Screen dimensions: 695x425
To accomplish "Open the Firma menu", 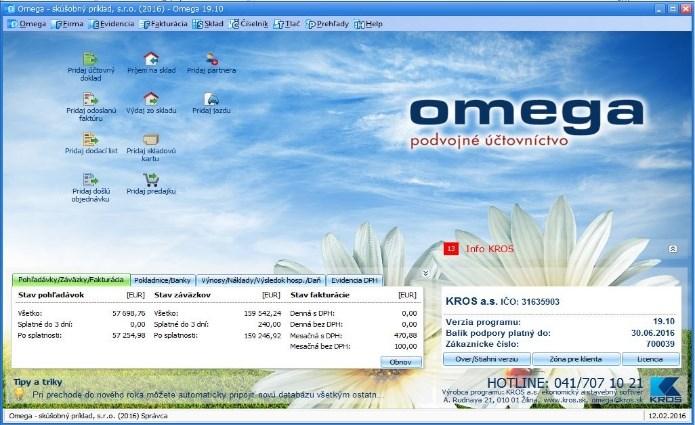I will click(x=68, y=24).
